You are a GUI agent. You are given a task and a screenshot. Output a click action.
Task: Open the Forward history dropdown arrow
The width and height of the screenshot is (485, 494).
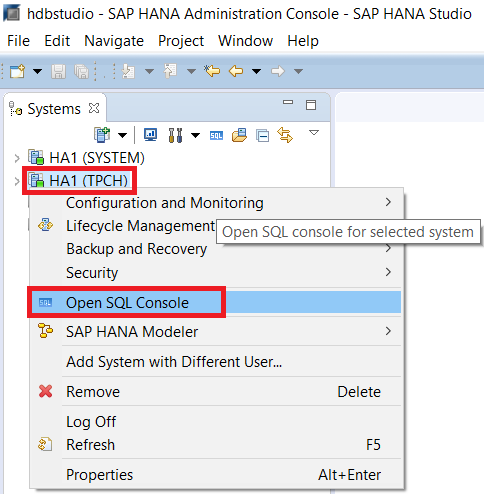[298, 71]
